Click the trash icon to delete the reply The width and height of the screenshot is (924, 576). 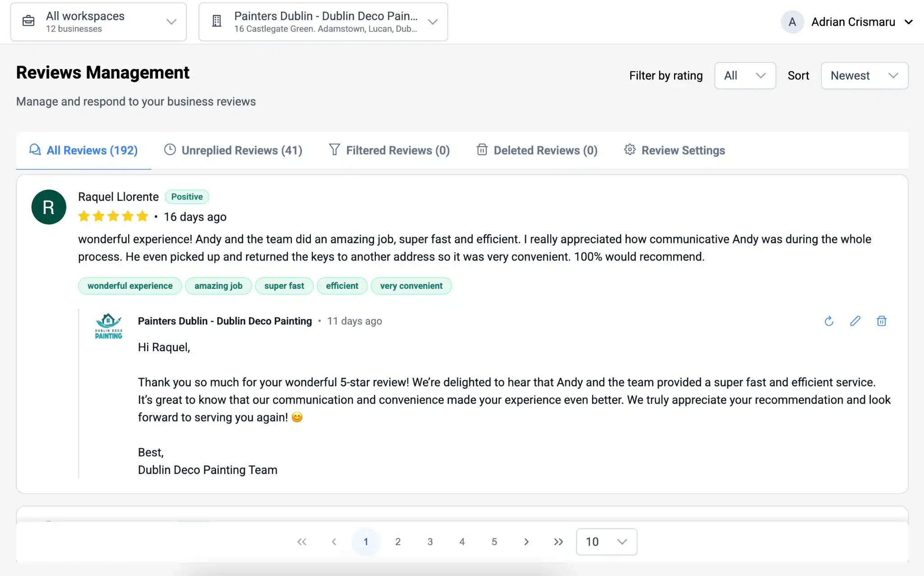point(882,321)
